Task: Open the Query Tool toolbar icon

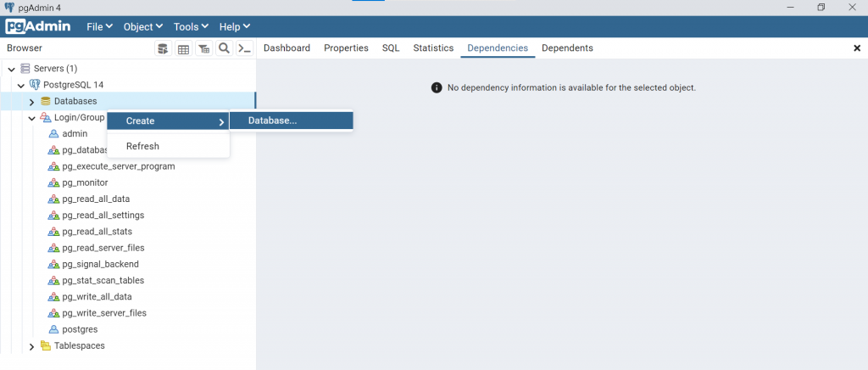Action: point(163,48)
